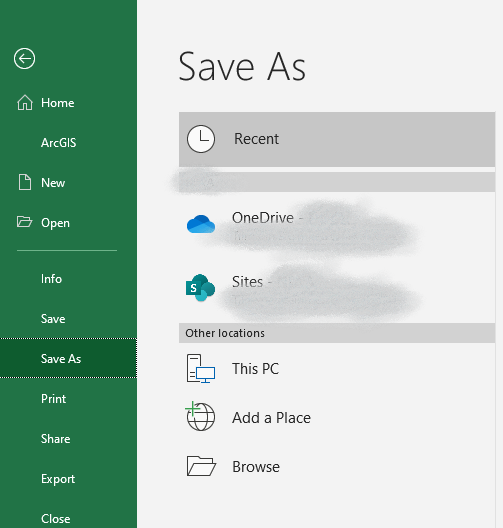Select the Recent location label
Screen dimensions: 503x528
(256, 139)
